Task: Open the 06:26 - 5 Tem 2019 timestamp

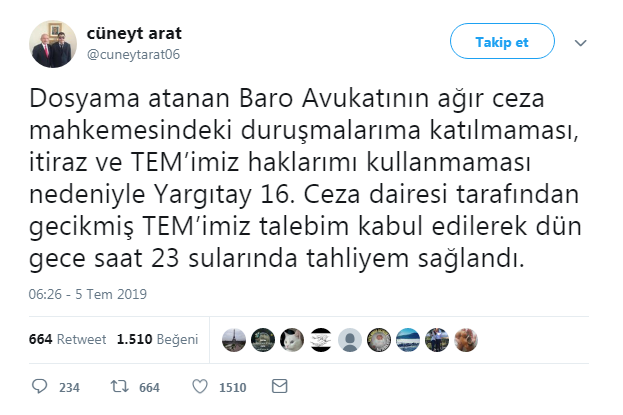Action: pos(87,294)
